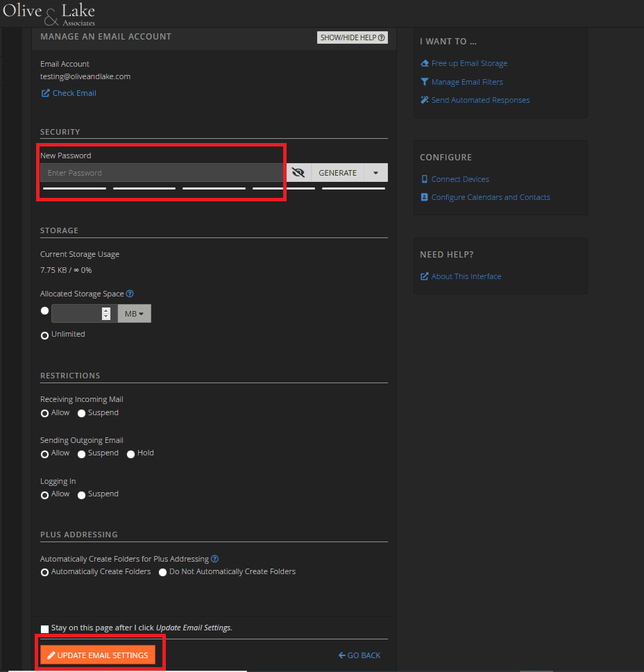Click external link icon beside Check Email
The width and height of the screenshot is (644, 672).
click(x=45, y=92)
